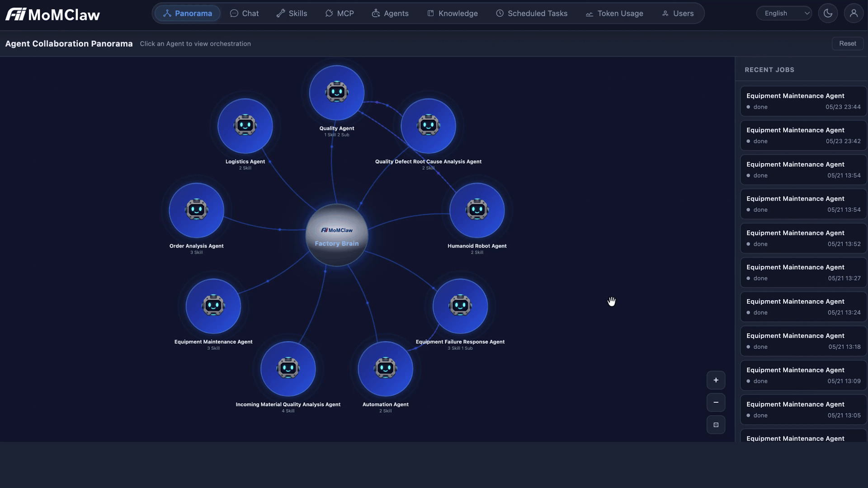
Task: Click Incoming Material Quality Analysis Agent label
Action: pos(288,404)
